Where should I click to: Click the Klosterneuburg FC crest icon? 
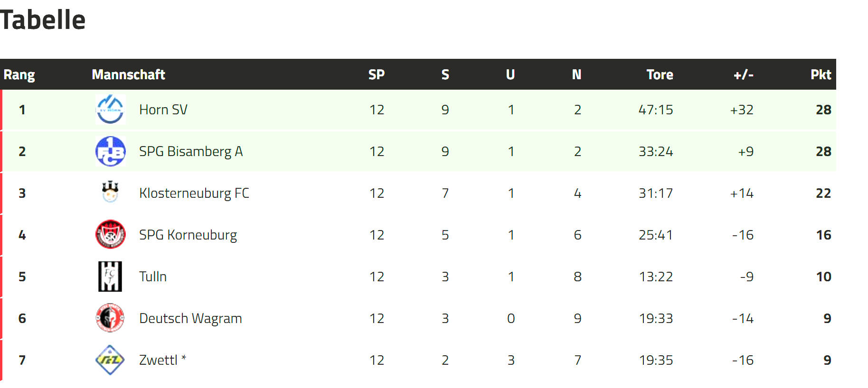pyautogui.click(x=110, y=192)
